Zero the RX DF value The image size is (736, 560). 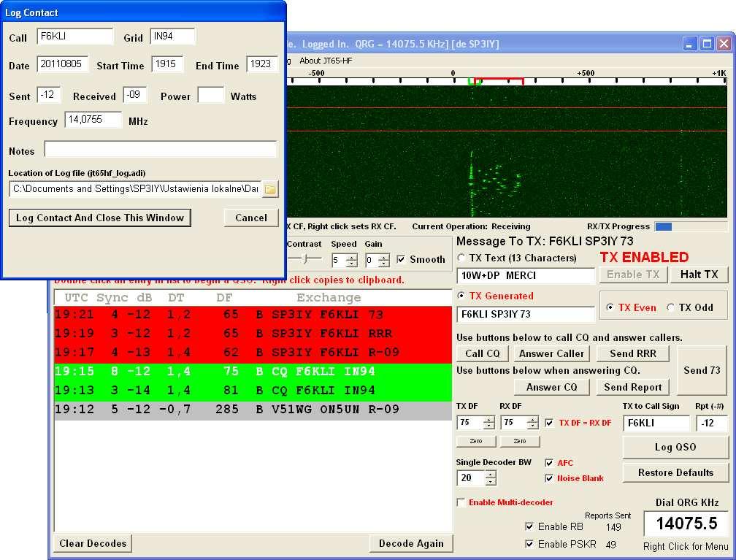tap(520, 441)
